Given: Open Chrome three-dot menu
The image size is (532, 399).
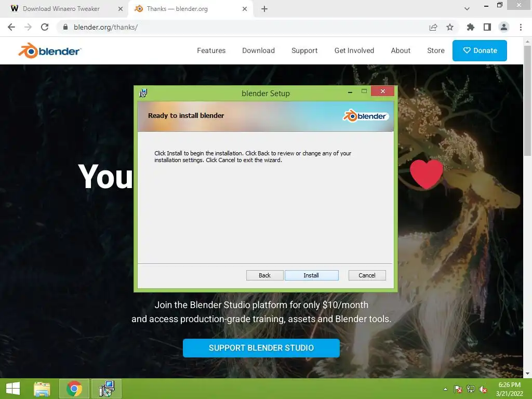Looking at the screenshot, I should 521,27.
